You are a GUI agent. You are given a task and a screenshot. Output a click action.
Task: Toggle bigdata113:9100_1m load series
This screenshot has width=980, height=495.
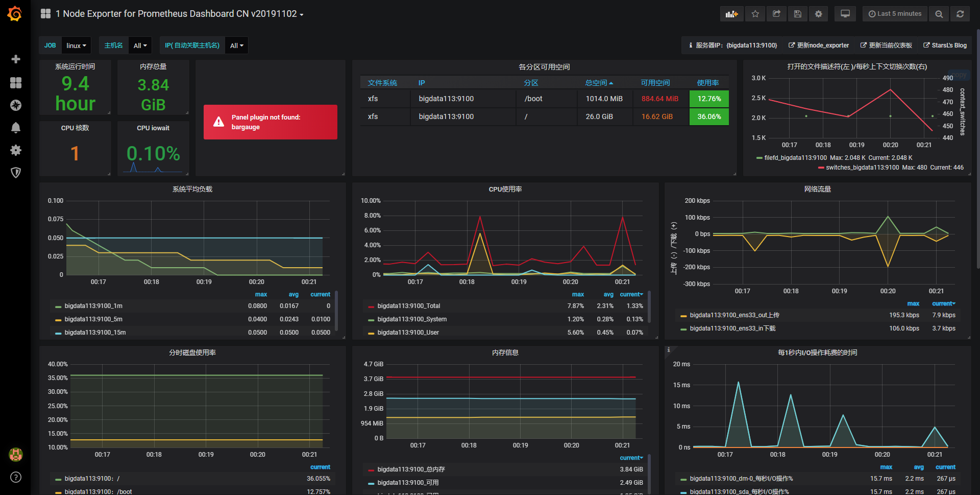93,306
